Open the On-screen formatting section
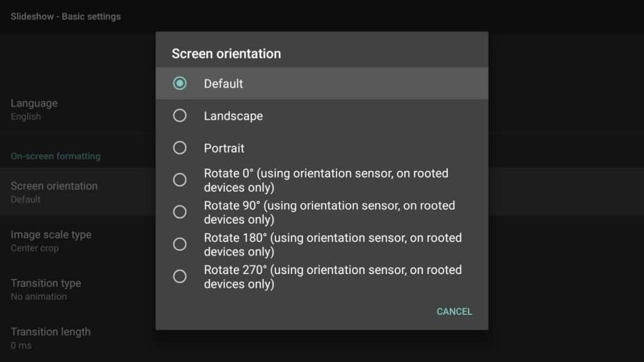Screen dimensions: 644x362 click(55, 156)
